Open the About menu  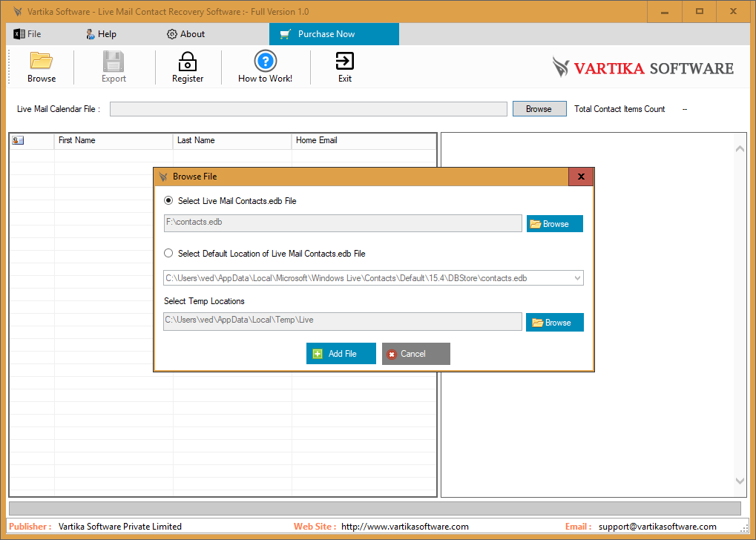tap(185, 34)
